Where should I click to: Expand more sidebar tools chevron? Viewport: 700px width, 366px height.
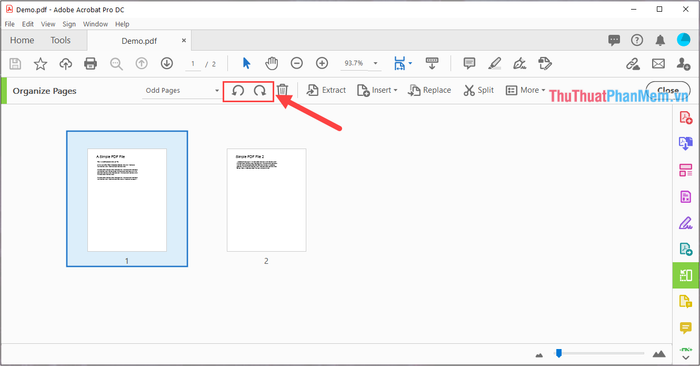686,358
